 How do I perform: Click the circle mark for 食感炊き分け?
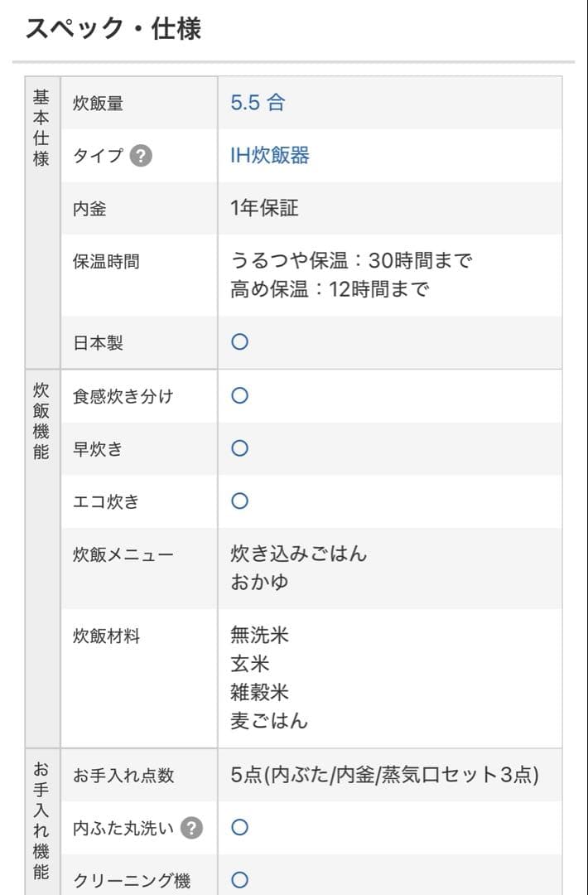(239, 396)
